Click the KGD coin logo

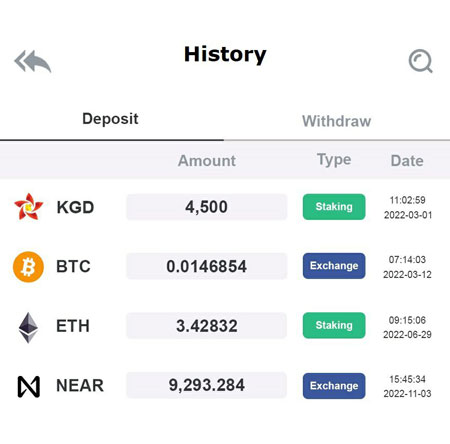click(28, 207)
